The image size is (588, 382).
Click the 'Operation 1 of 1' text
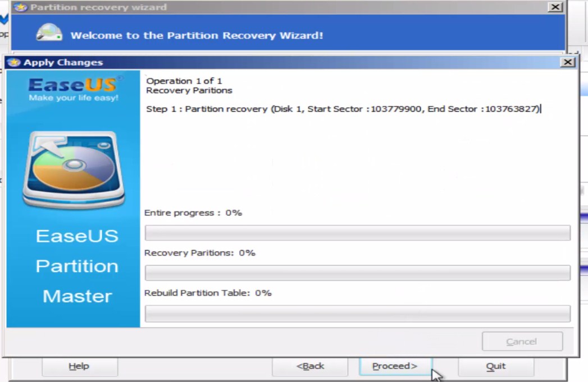click(184, 81)
